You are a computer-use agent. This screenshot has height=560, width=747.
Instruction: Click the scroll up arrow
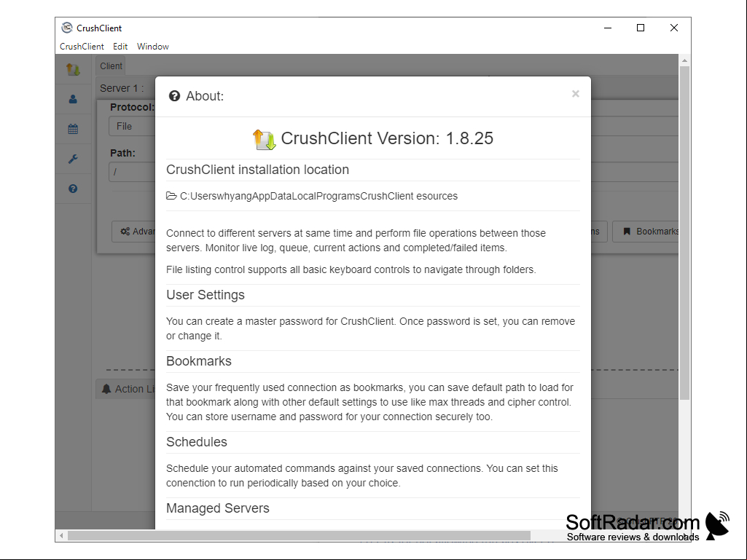(684, 60)
